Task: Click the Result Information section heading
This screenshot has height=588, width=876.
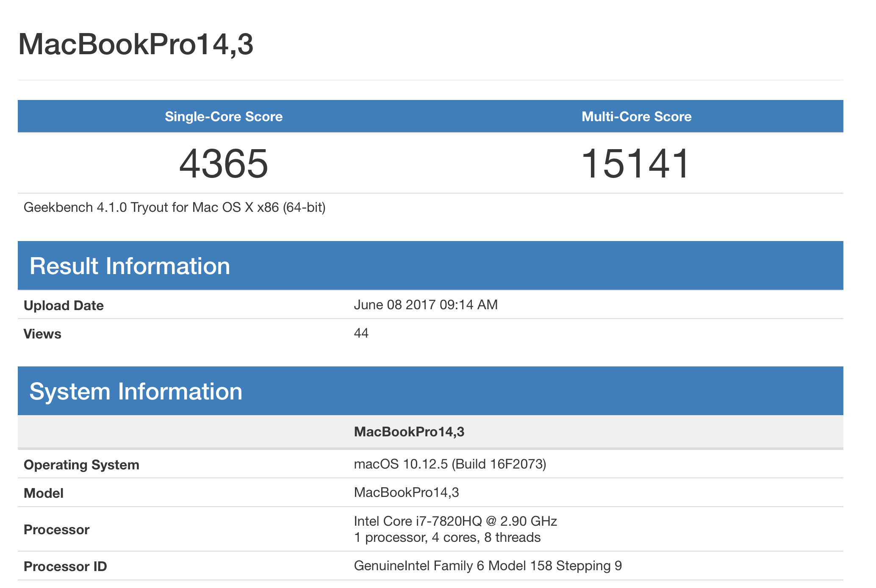Action: pyautogui.click(x=130, y=266)
